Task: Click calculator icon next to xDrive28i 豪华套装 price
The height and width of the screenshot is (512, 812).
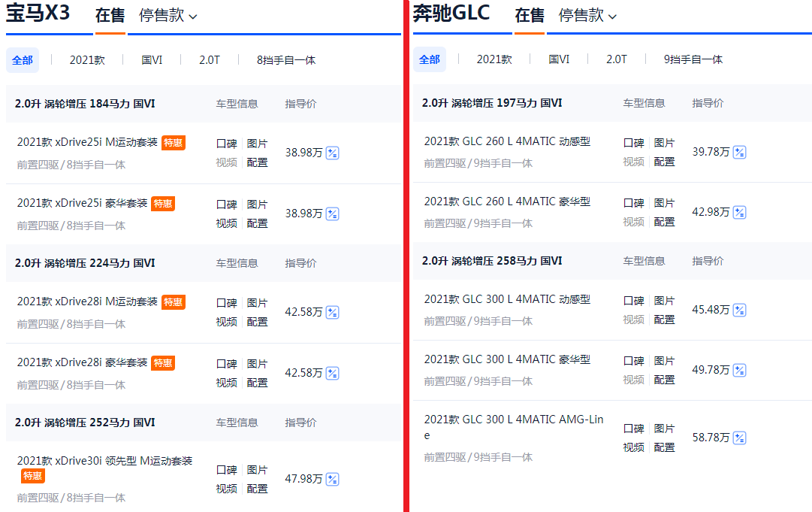Action: (x=332, y=373)
